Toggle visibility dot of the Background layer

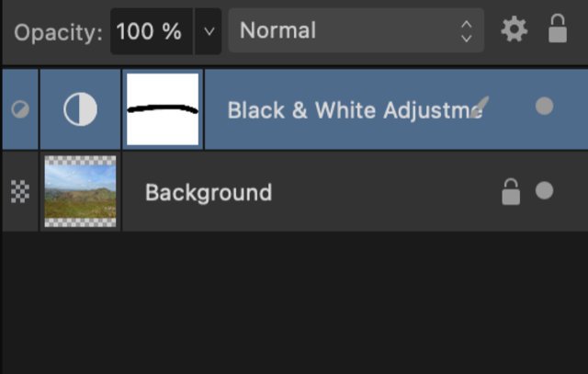pos(544,191)
